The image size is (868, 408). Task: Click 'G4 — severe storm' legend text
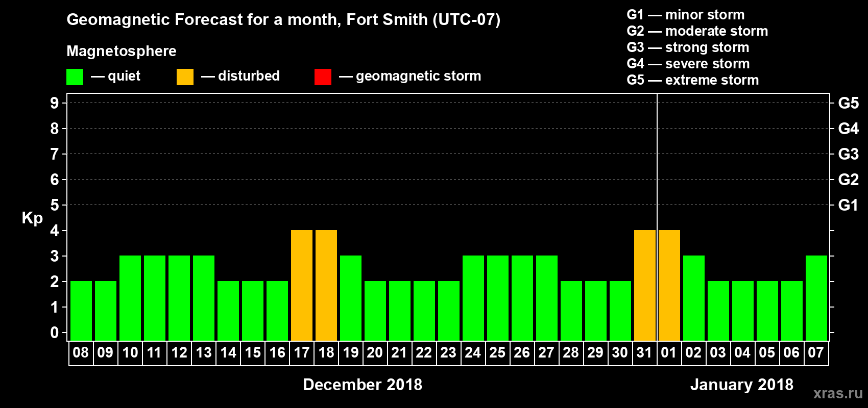(688, 64)
